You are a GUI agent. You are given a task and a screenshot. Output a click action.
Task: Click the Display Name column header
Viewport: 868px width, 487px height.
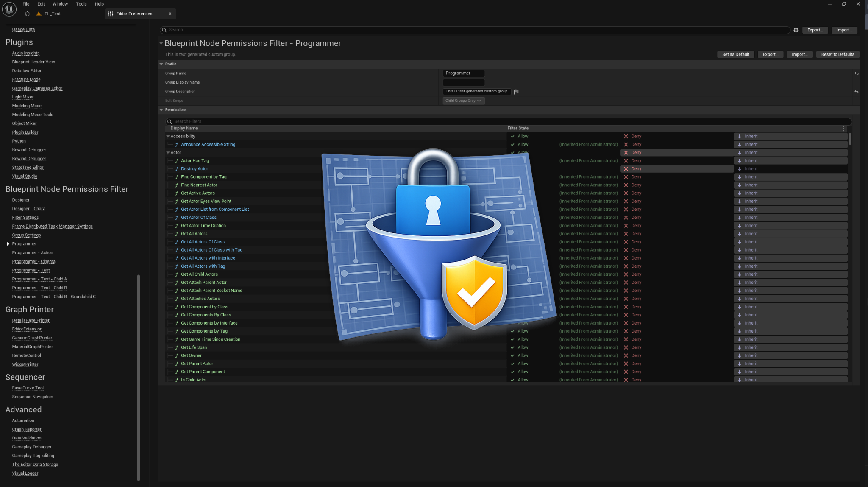(184, 128)
